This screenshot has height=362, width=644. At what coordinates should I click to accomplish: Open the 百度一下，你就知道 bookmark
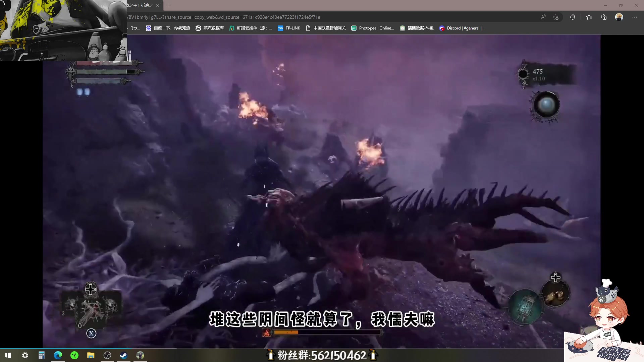(168, 28)
